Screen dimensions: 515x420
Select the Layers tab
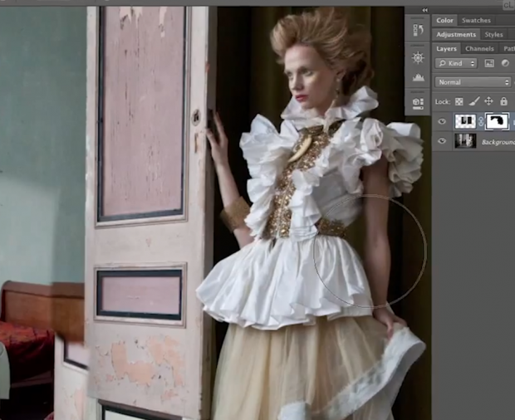446,49
